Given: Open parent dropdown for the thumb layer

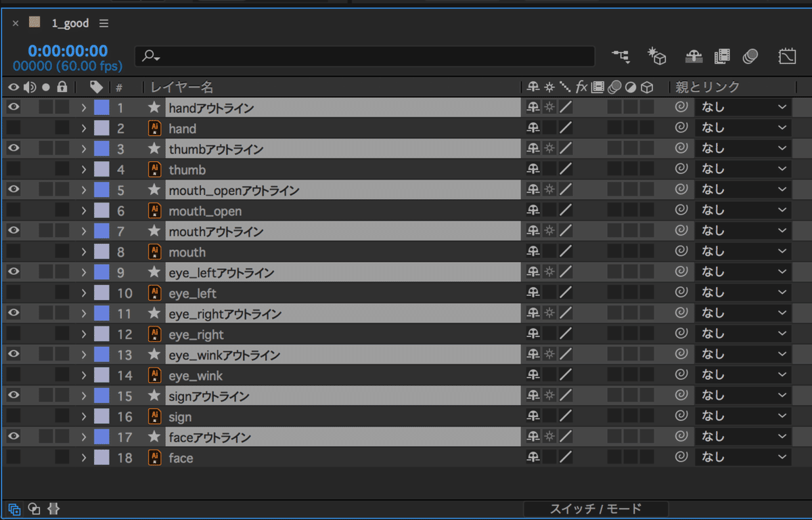Looking at the screenshot, I should (743, 169).
